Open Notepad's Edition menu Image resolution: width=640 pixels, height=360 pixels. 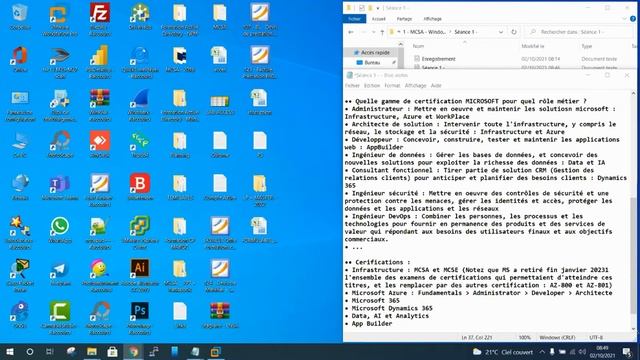[x=371, y=85]
